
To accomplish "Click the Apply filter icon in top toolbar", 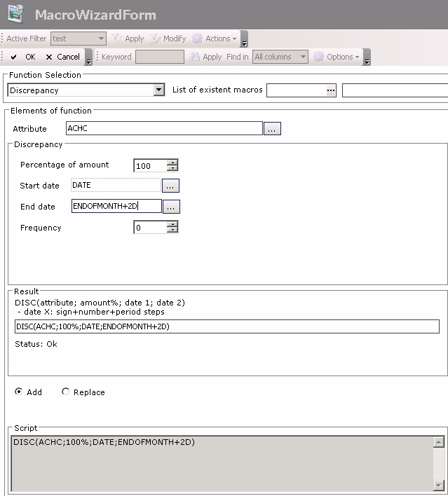I will point(128,39).
